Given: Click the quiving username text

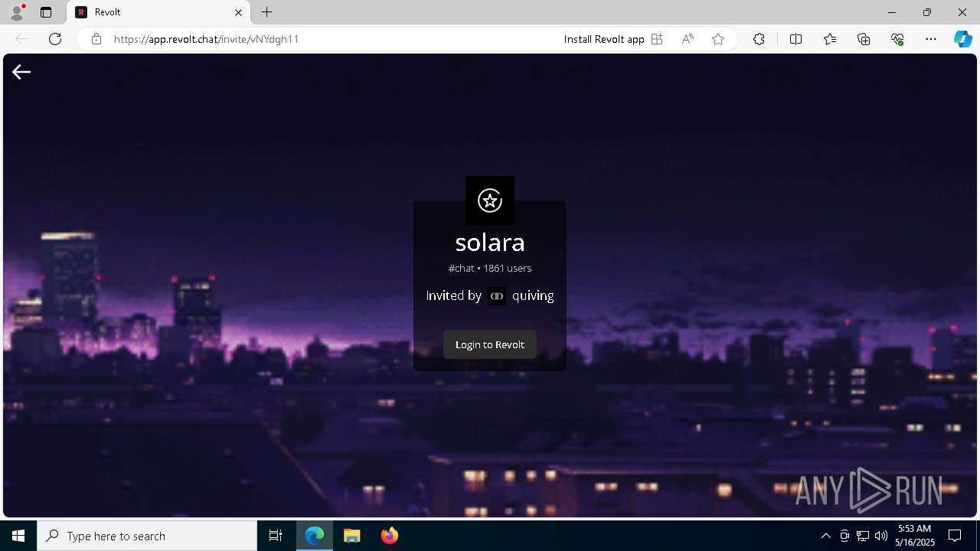Looking at the screenshot, I should [533, 295].
